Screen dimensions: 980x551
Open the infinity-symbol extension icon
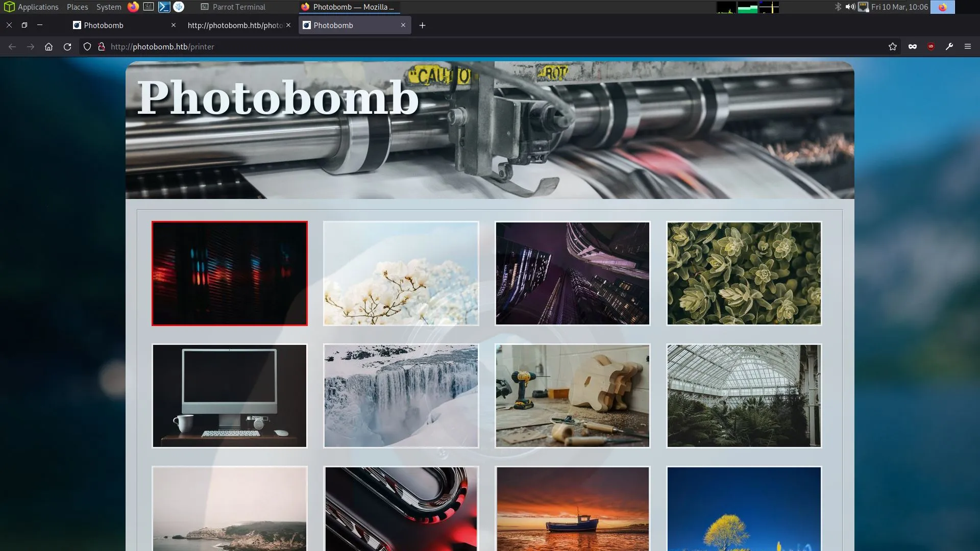point(913,46)
